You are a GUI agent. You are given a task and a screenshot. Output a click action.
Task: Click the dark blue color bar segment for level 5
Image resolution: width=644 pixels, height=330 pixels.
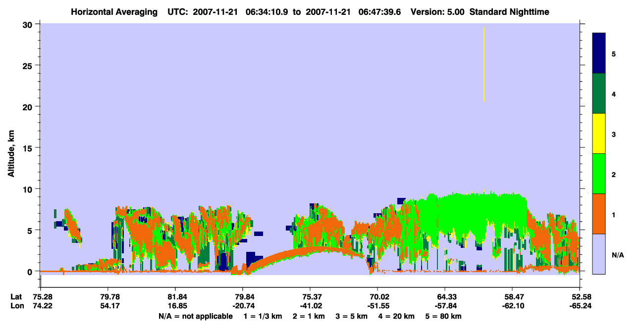click(x=598, y=53)
